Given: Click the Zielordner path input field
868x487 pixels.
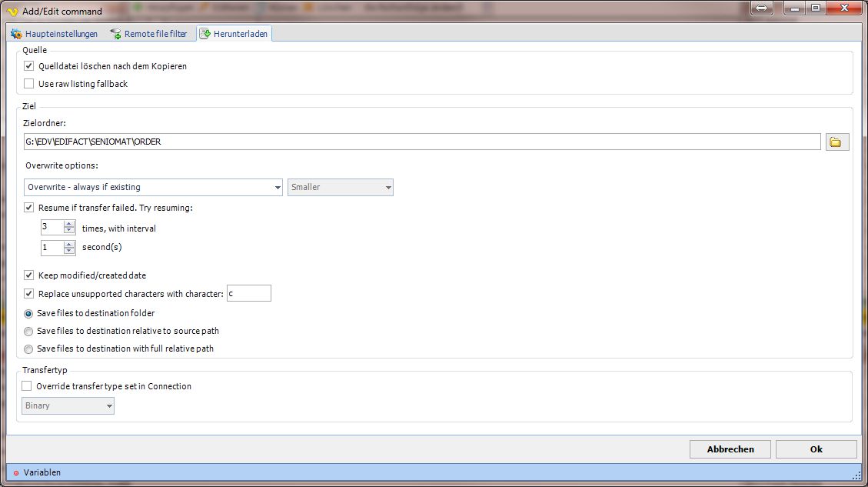Looking at the screenshot, I should point(421,142).
